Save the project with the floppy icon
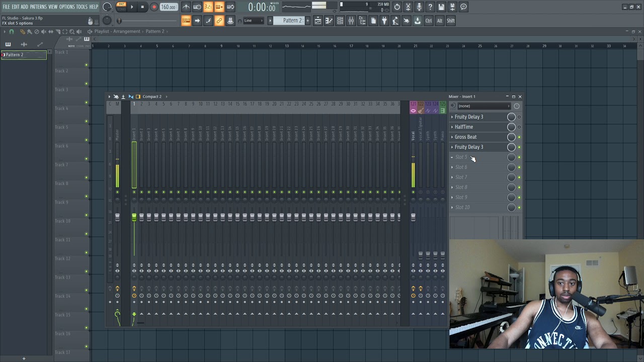Viewport: 644px width, 362px height. point(441,7)
